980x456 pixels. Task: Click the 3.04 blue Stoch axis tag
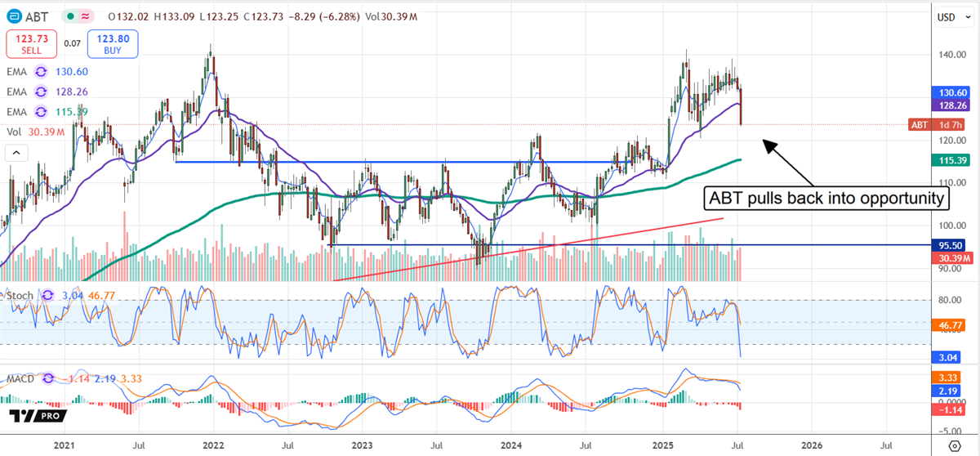947,357
